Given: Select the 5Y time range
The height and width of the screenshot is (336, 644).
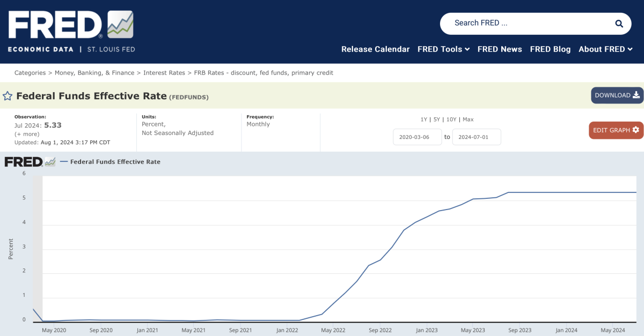Looking at the screenshot, I should [437, 120].
